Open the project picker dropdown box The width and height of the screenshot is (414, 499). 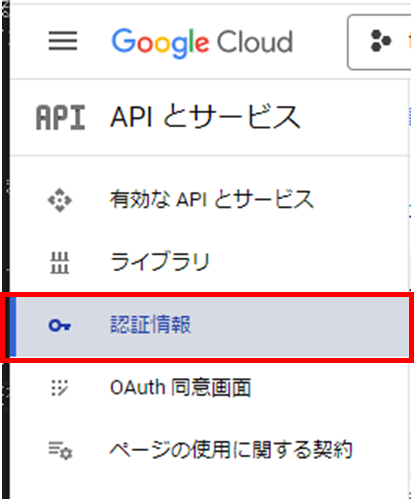[x=379, y=42]
